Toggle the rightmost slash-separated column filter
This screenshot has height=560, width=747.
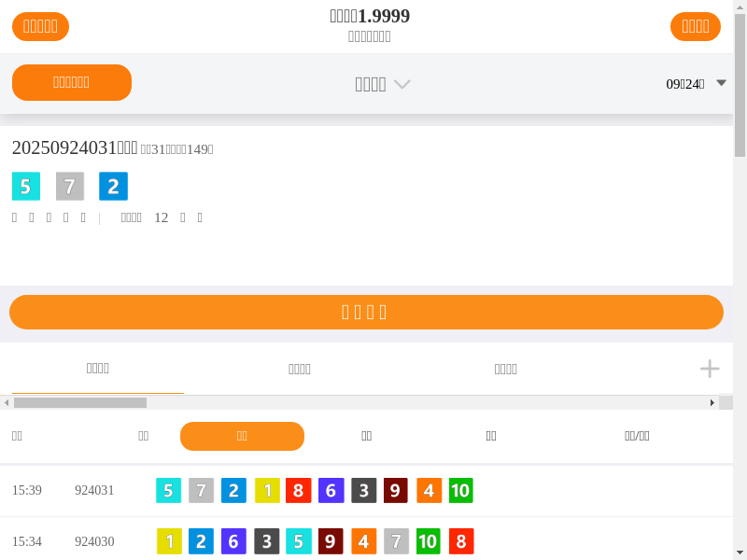click(637, 436)
